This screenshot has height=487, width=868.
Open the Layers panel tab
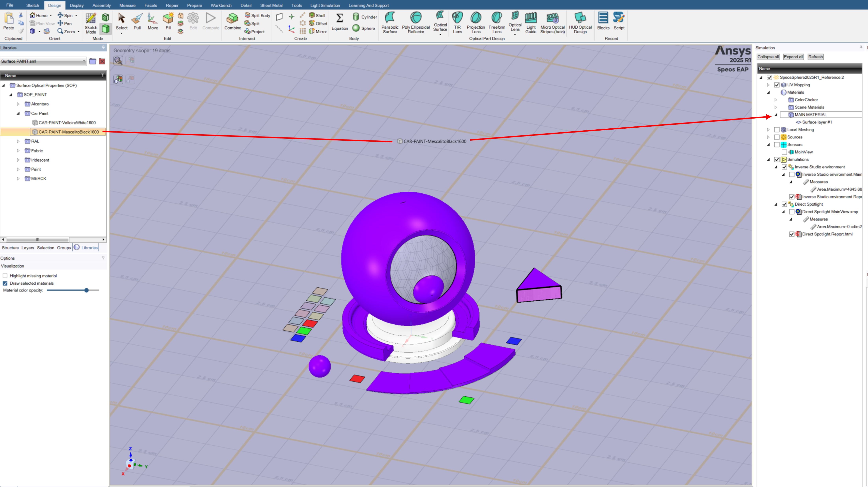pyautogui.click(x=28, y=248)
